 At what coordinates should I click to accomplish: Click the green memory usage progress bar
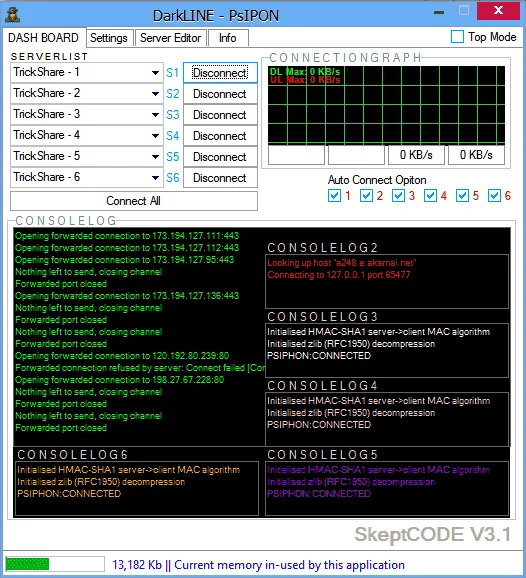tap(55, 564)
